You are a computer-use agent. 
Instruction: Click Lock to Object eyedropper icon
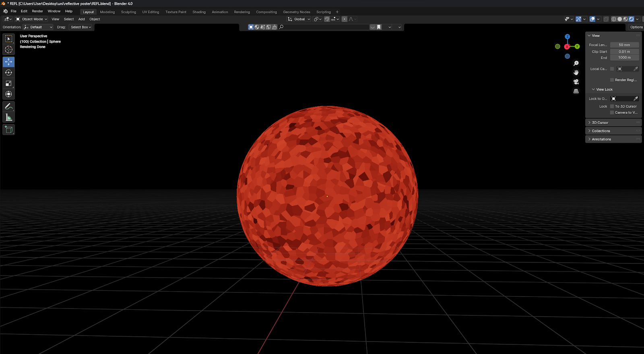tap(636, 99)
